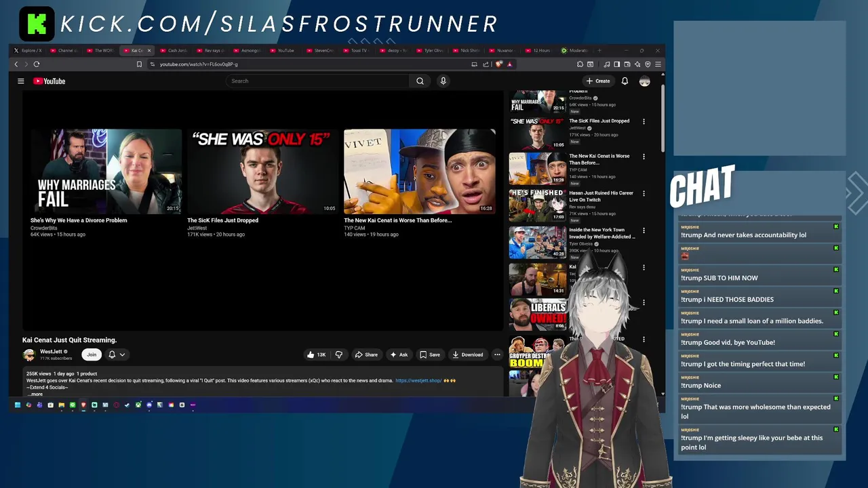Play end-screen The New Kai Cenat video
Screen dimensions: 868x488
pyautogui.click(x=419, y=171)
